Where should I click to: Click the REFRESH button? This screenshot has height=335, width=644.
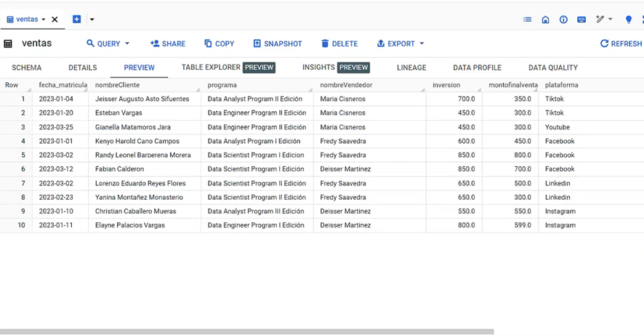pyautogui.click(x=621, y=44)
